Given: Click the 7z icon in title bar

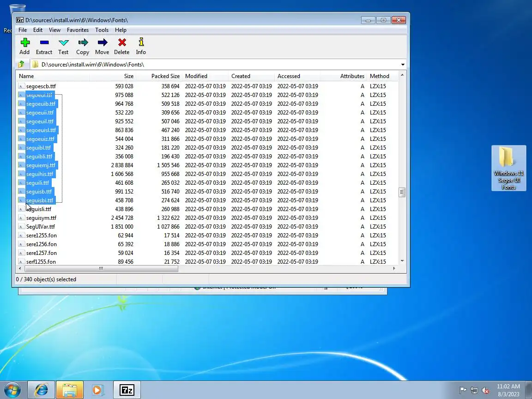Looking at the screenshot, I should tap(20, 20).
